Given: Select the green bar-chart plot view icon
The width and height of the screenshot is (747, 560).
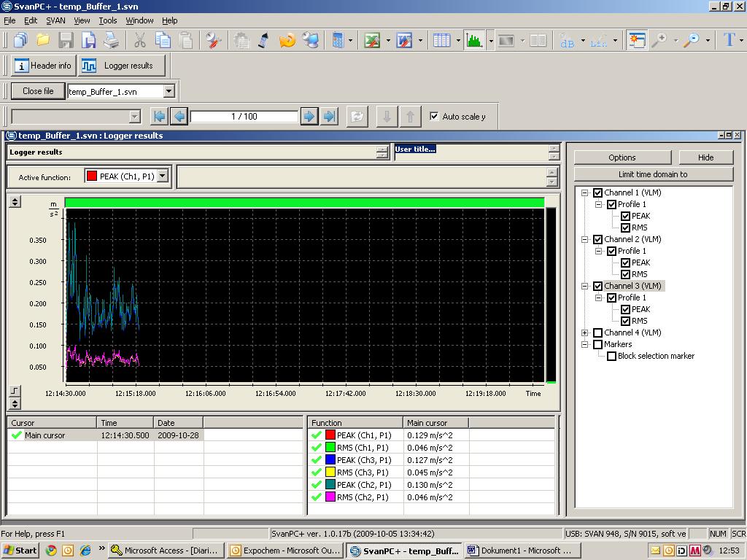Looking at the screenshot, I should coord(474,41).
